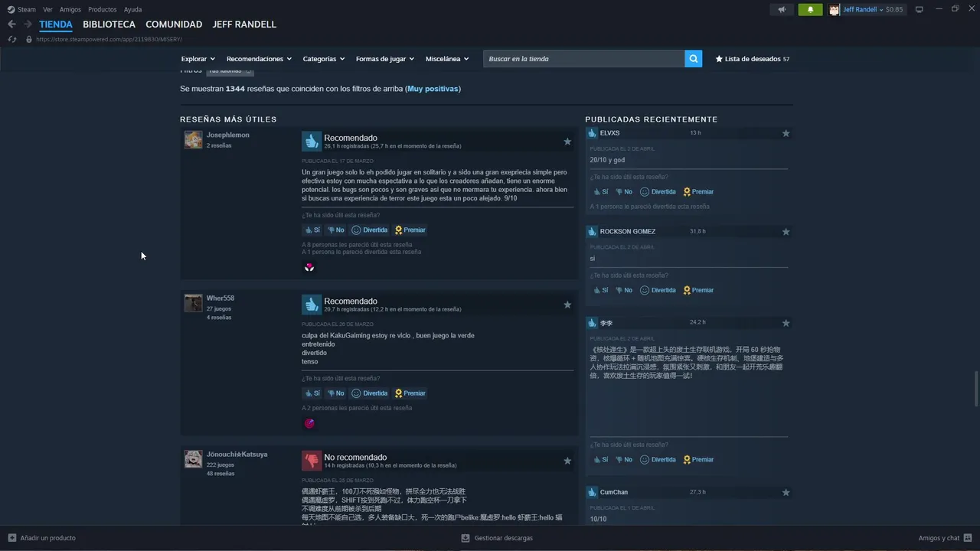This screenshot has width=980, height=551.
Task: Click the star on Jönouchi★Katsuya's review
Action: tap(567, 461)
